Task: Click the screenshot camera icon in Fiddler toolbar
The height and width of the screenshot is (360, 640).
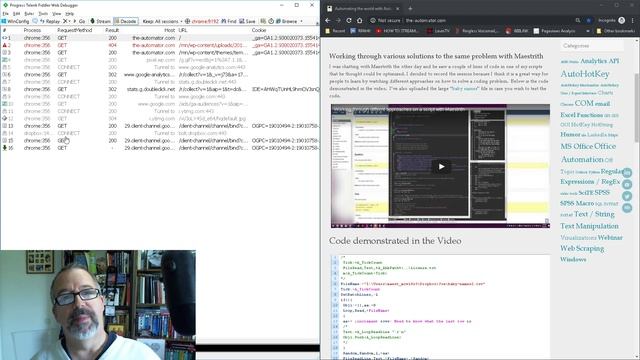Action: 263,21
